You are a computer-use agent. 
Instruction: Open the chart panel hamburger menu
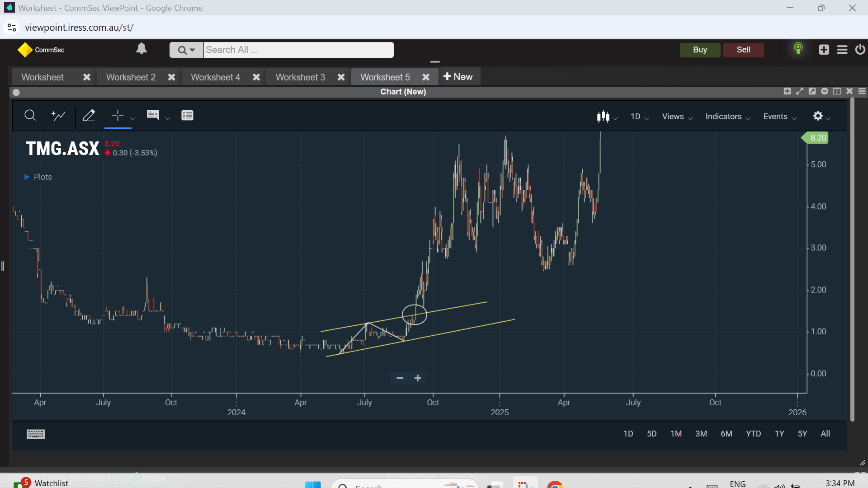point(862,91)
